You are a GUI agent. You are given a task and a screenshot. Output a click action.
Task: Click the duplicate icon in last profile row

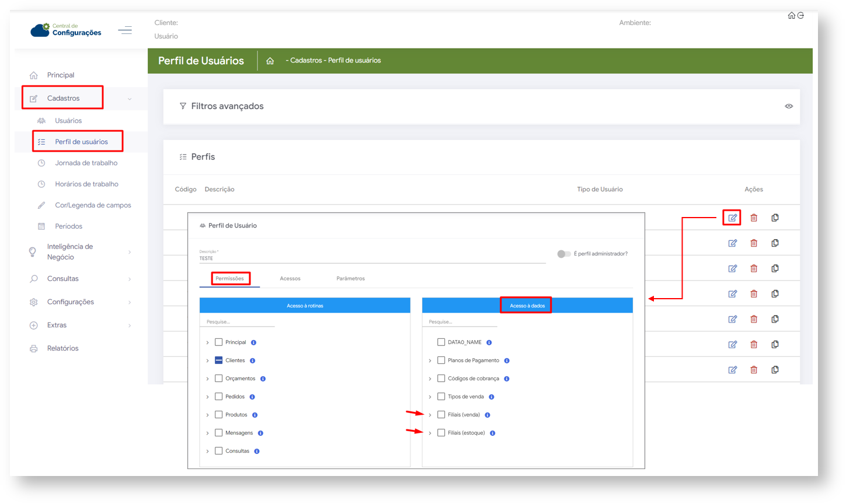[x=775, y=370]
